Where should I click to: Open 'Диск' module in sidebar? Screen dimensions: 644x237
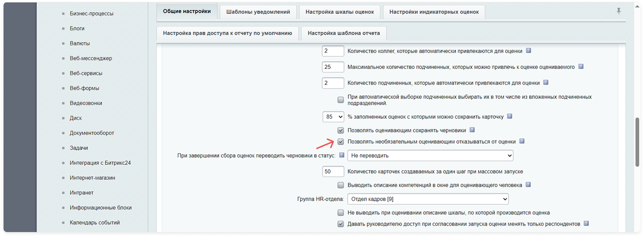pos(76,118)
